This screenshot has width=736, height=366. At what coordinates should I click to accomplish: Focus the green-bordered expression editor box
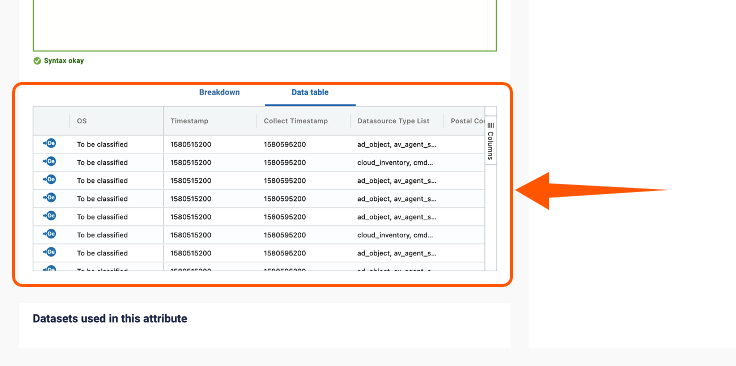coord(265,25)
